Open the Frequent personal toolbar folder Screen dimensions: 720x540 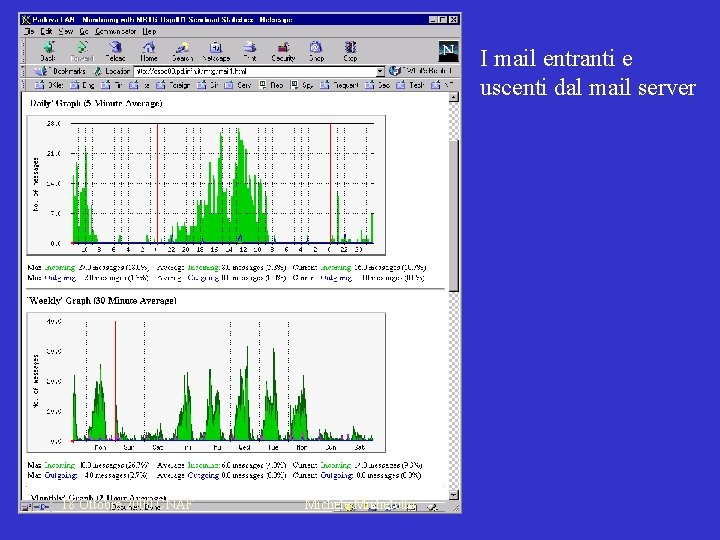point(339,85)
